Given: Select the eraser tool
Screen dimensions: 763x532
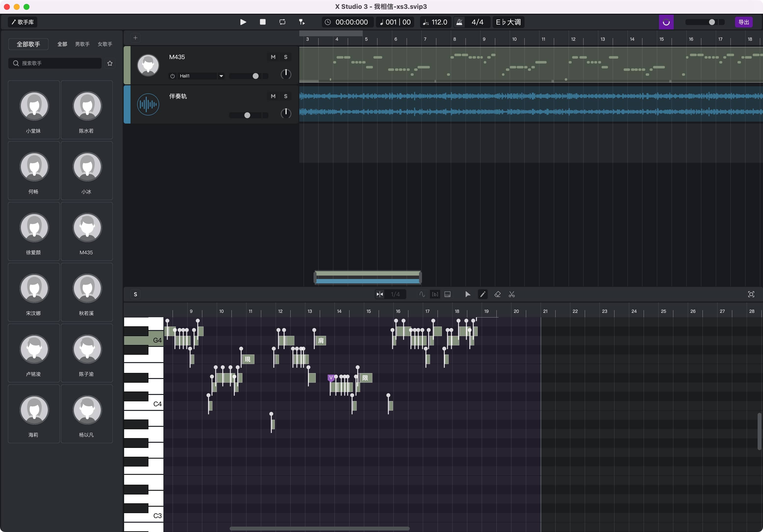Looking at the screenshot, I should (x=497, y=294).
